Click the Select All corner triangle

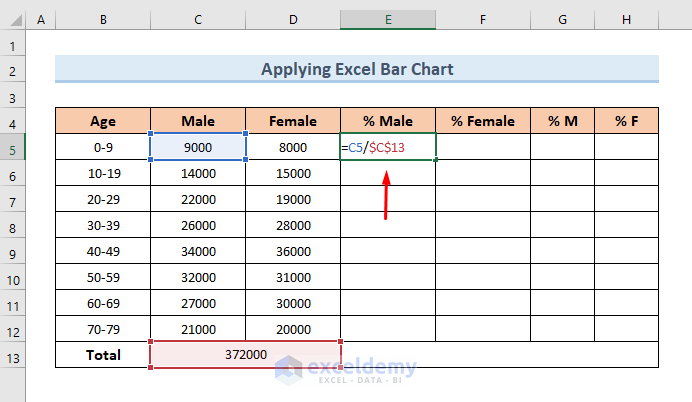point(15,20)
